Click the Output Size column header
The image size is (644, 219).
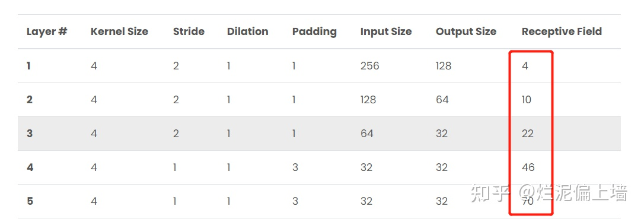[466, 31]
